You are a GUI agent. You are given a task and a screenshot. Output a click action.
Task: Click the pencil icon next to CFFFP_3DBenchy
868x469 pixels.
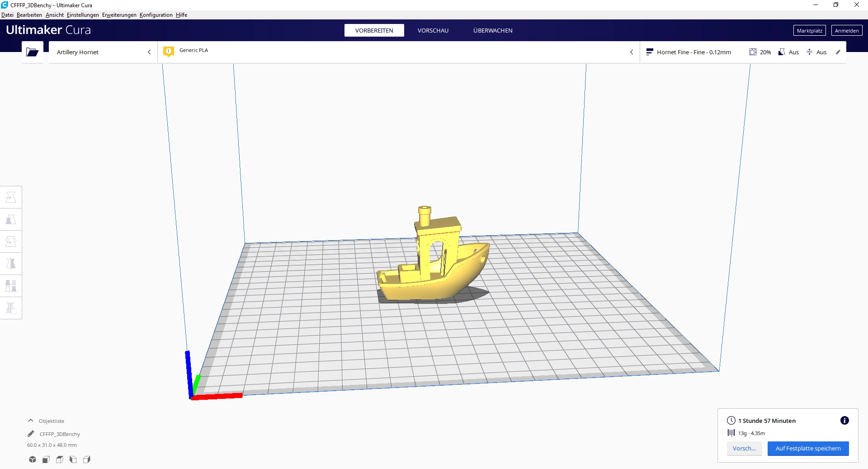tap(31, 434)
